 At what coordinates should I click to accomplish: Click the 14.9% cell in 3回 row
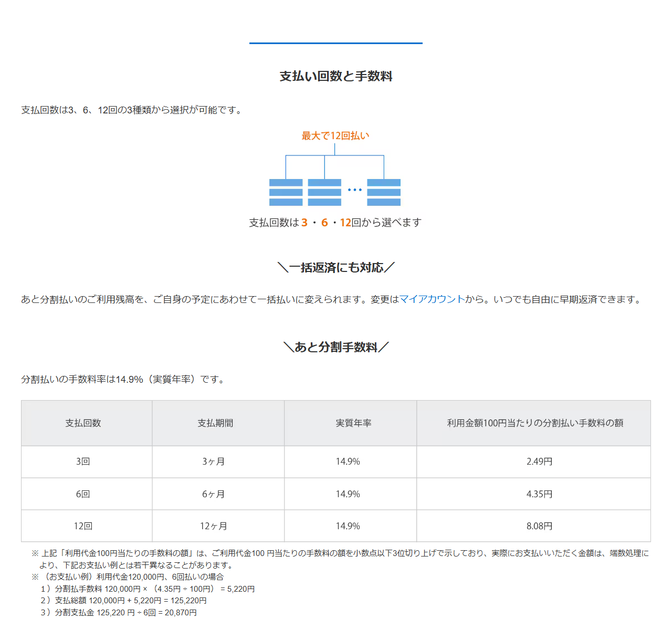[x=351, y=462]
